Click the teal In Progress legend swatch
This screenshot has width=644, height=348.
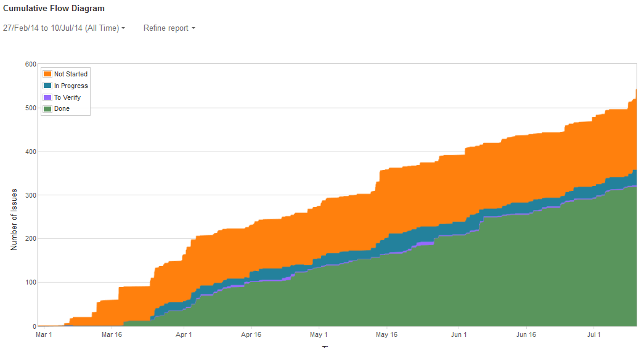[47, 86]
